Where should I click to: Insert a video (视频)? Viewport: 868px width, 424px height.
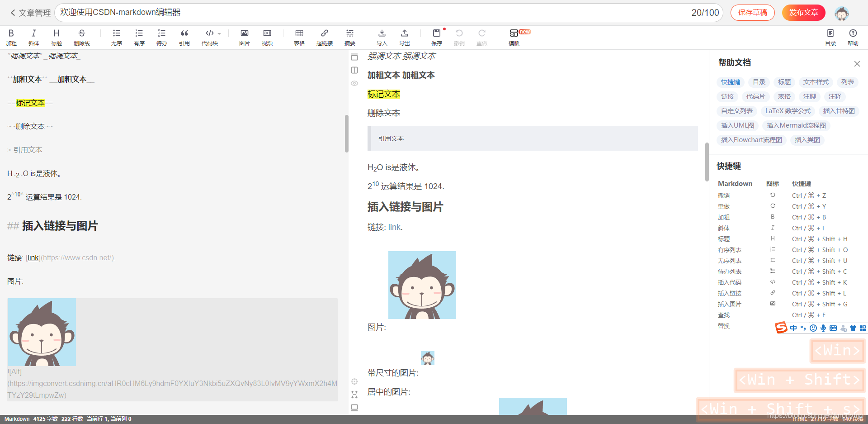point(267,37)
